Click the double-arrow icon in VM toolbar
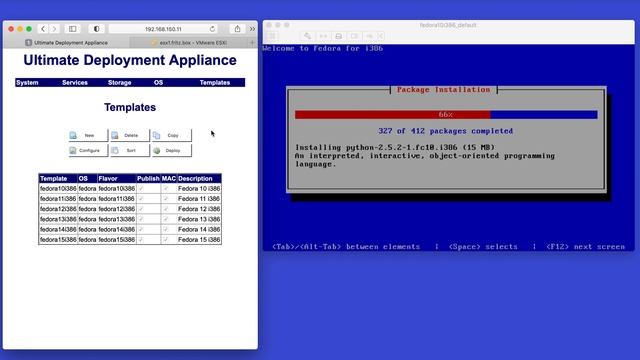 323,36
